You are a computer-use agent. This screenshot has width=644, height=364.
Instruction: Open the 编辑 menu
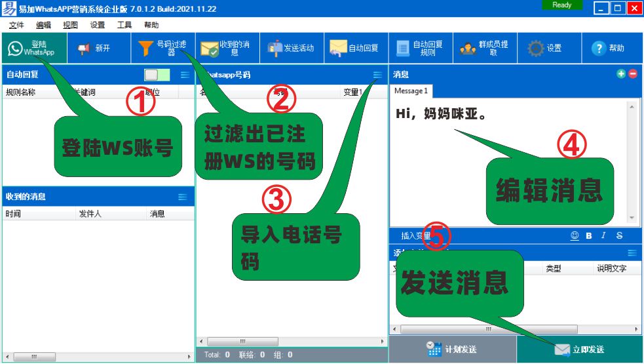tap(43, 25)
